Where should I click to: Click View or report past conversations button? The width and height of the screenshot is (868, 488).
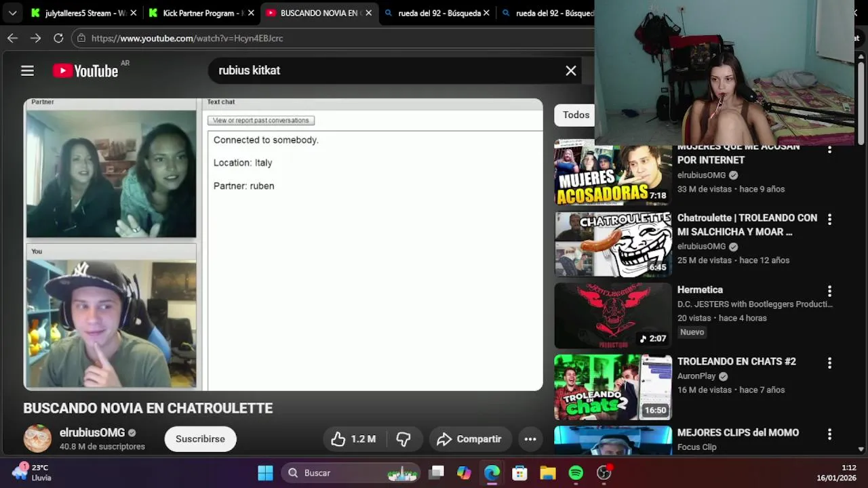(261, 121)
